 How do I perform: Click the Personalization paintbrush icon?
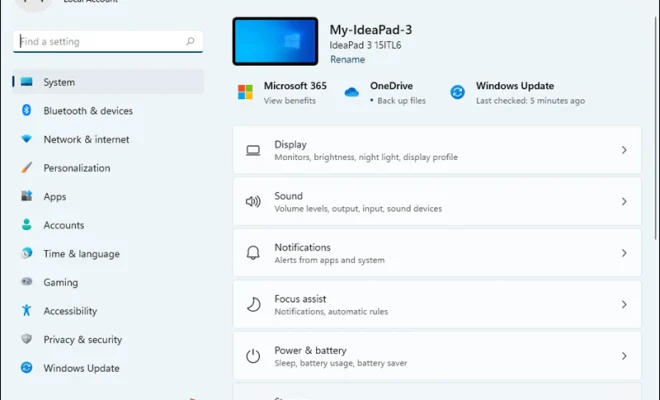click(x=27, y=168)
